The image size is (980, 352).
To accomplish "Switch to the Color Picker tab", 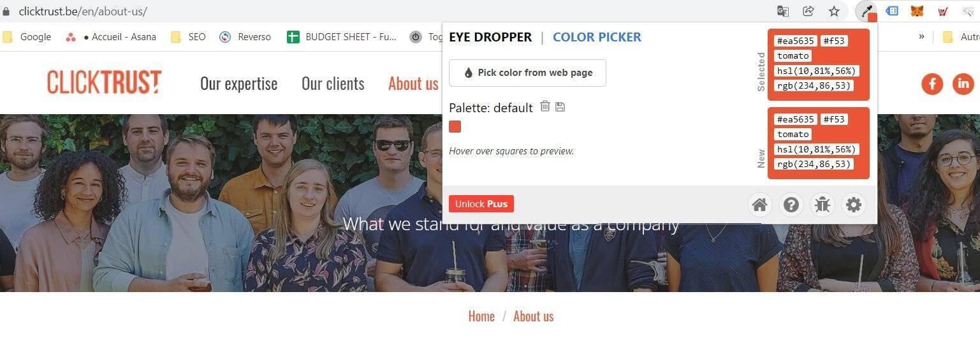I will point(597,37).
